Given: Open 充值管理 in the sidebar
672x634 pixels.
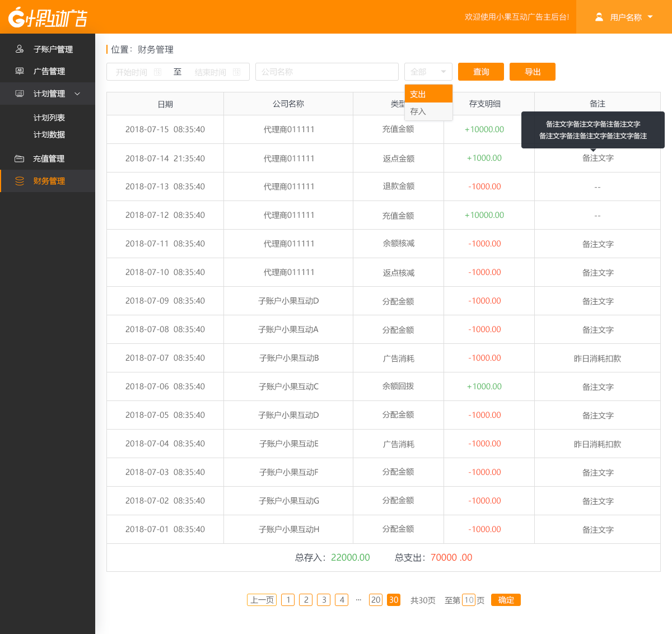Looking at the screenshot, I should (48, 158).
